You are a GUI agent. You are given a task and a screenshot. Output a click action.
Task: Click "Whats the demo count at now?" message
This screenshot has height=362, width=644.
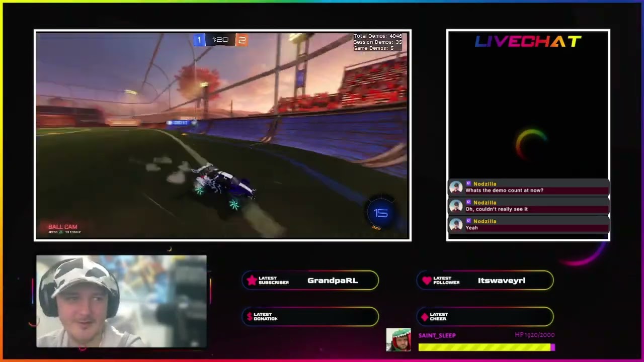point(504,191)
